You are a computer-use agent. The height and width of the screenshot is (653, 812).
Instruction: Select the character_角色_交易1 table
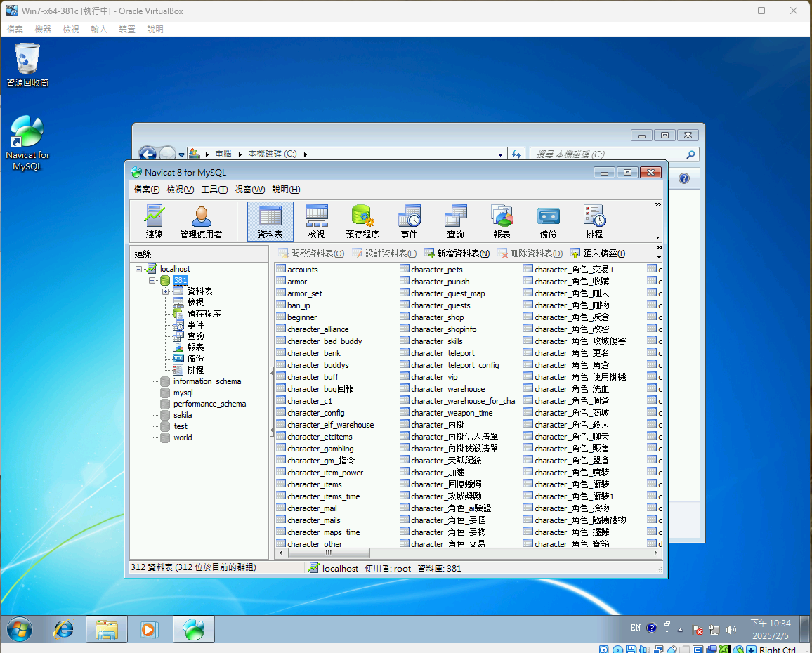pos(568,270)
